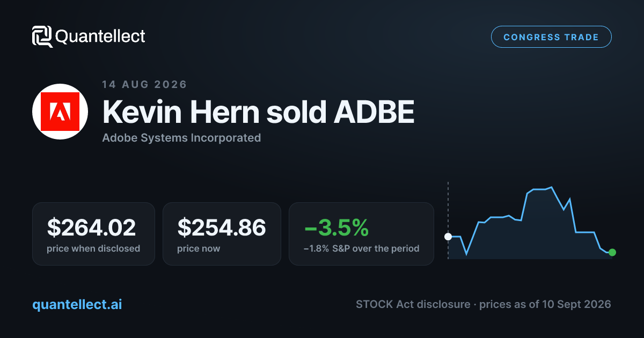Click the peak of the price chart
This screenshot has width=644, height=338.
click(552, 187)
